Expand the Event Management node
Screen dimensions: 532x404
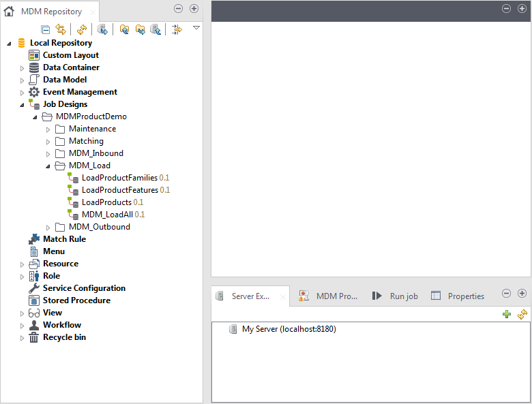(x=22, y=93)
